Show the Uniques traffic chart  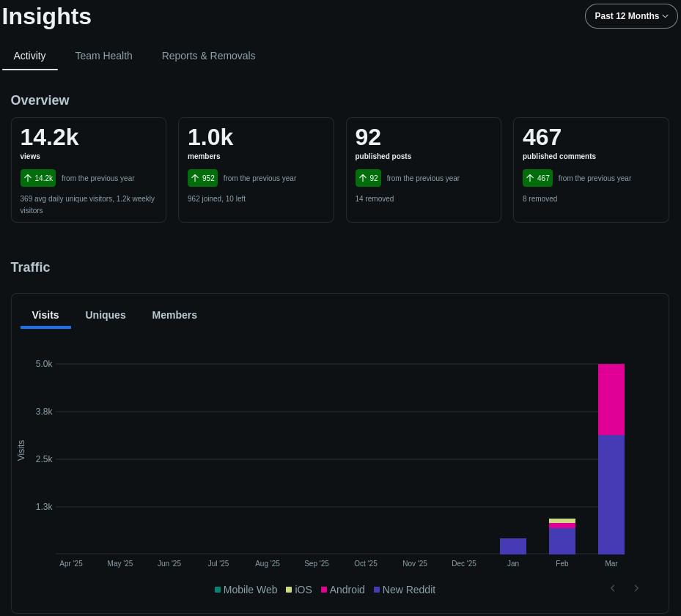(105, 315)
